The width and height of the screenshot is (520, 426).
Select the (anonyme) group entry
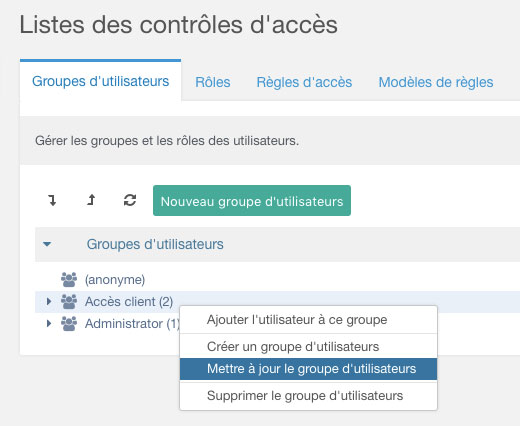click(x=115, y=280)
